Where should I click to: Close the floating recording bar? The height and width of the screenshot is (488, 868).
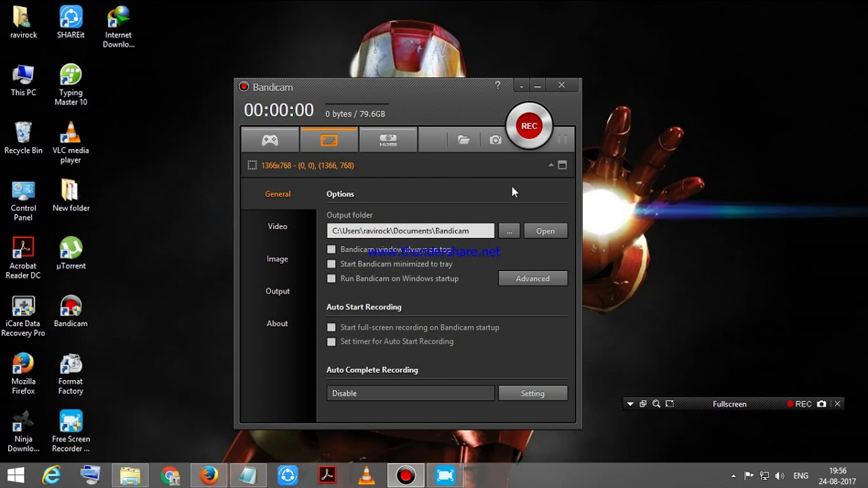pos(837,404)
